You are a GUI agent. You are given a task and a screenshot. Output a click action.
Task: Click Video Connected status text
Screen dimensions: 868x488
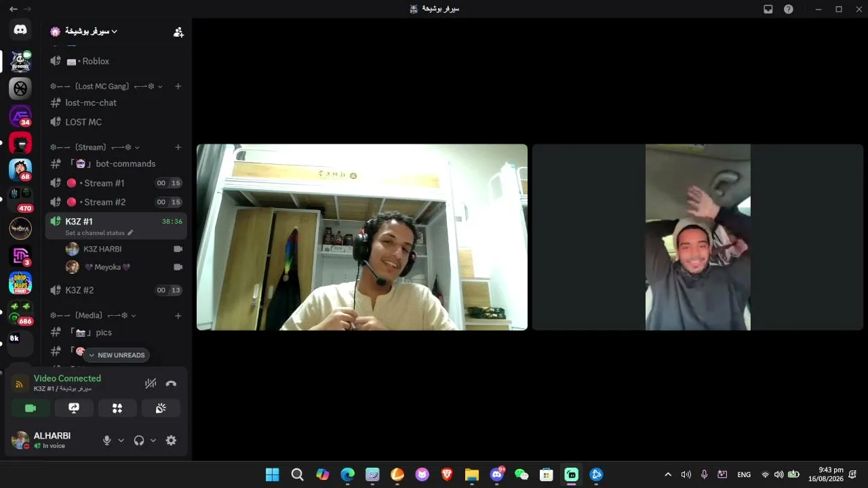(67, 379)
